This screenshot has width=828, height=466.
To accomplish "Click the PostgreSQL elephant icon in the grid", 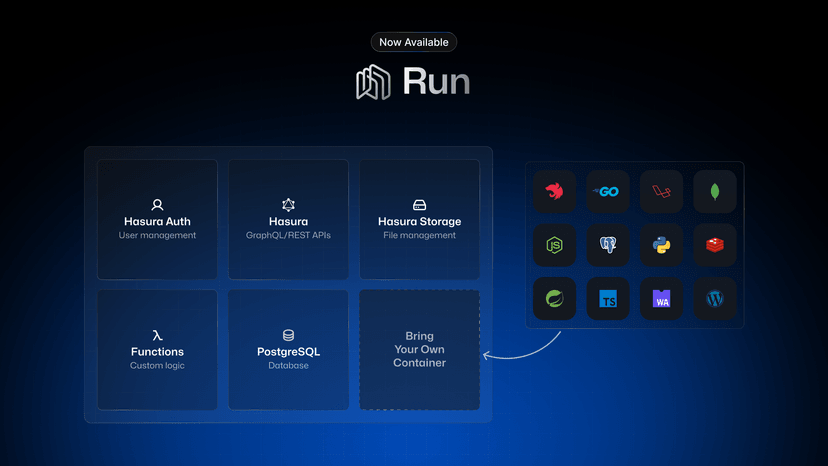I will click(x=608, y=245).
